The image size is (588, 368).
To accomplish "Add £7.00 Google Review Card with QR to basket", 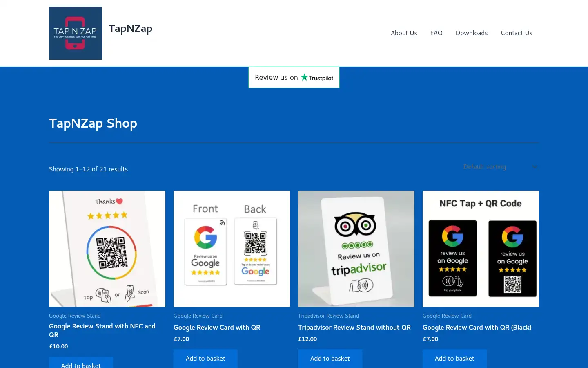I will point(205,359).
